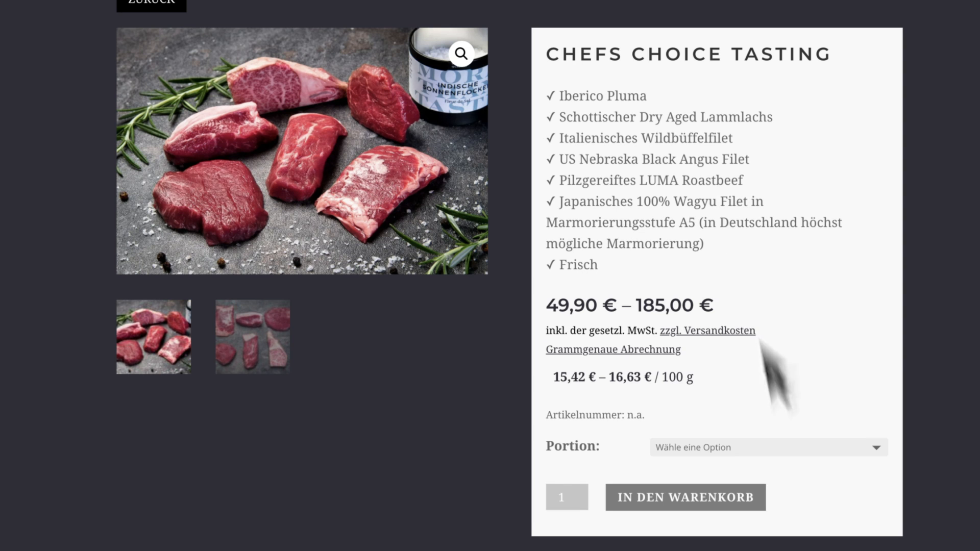The image size is (980, 551).
Task: Select the first meat cuts thumbnail
Action: click(154, 336)
